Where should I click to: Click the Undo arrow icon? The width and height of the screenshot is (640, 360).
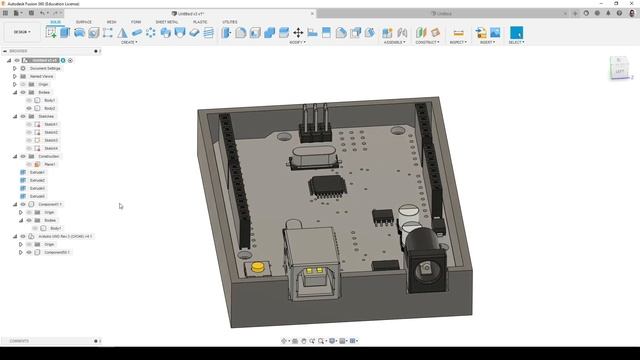pos(42,13)
